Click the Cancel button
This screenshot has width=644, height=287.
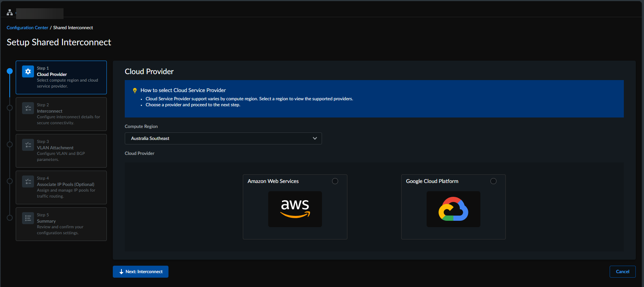point(623,272)
